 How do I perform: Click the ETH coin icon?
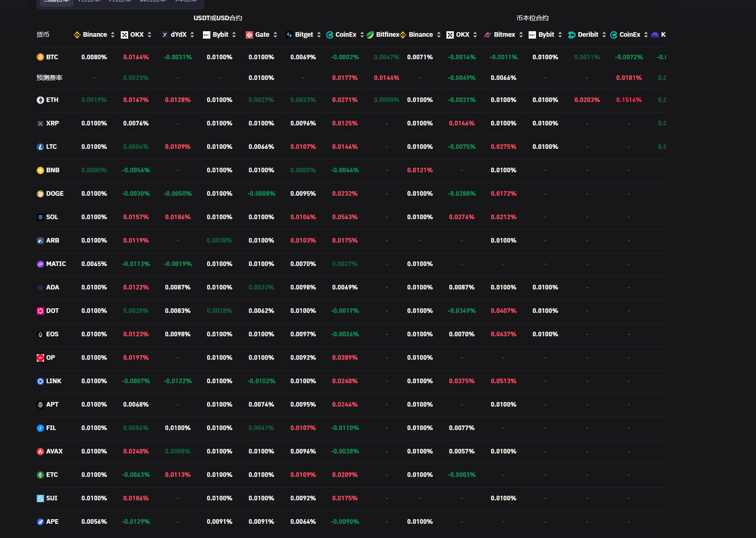tap(40, 100)
